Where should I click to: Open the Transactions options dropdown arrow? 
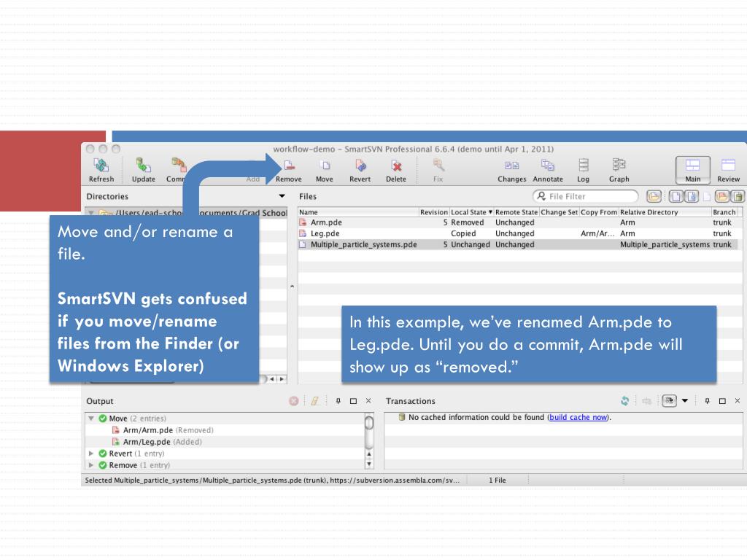(685, 401)
